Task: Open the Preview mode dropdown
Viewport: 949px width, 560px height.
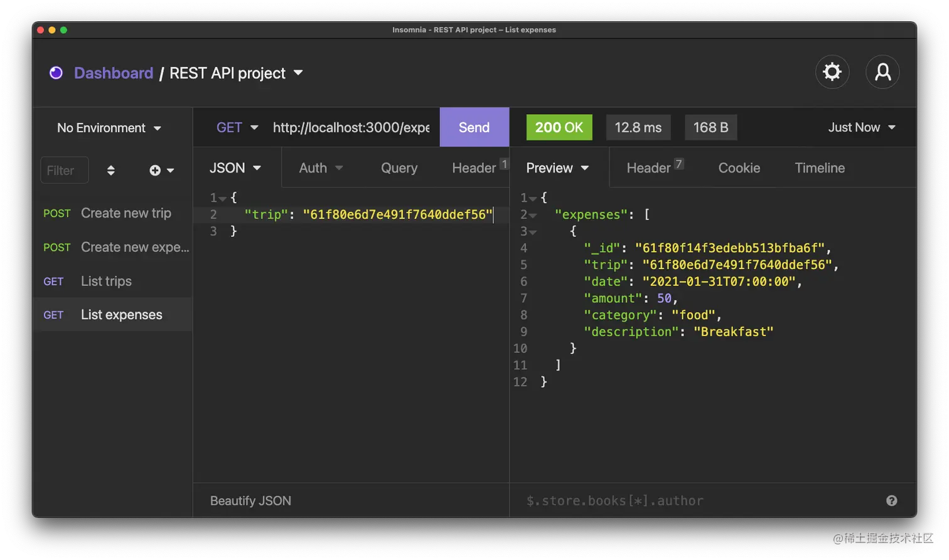Action: pos(557,168)
